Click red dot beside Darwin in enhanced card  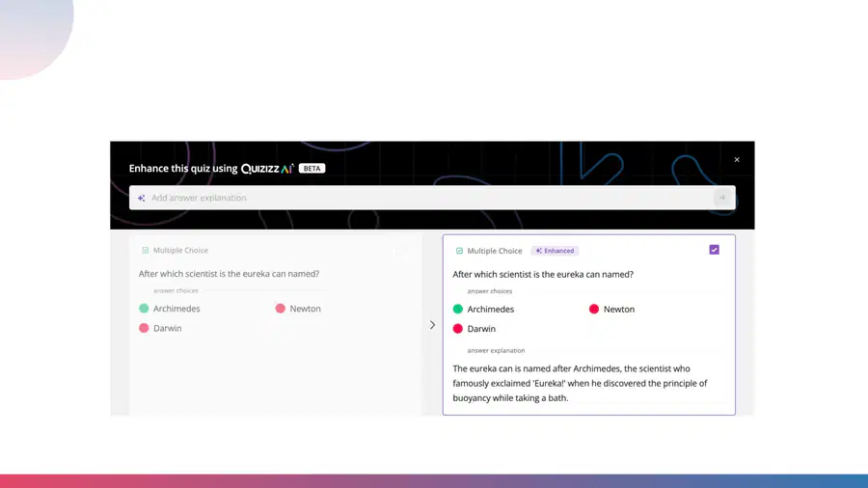(x=458, y=329)
